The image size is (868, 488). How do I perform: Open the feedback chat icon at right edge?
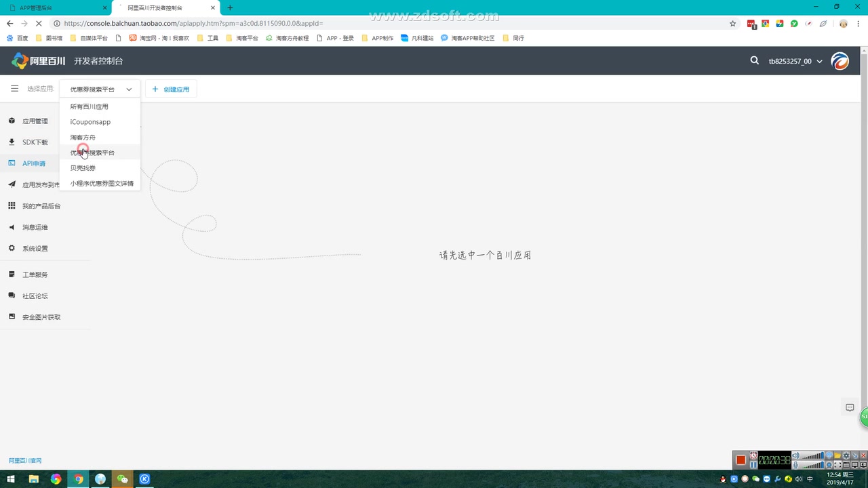pyautogui.click(x=850, y=407)
